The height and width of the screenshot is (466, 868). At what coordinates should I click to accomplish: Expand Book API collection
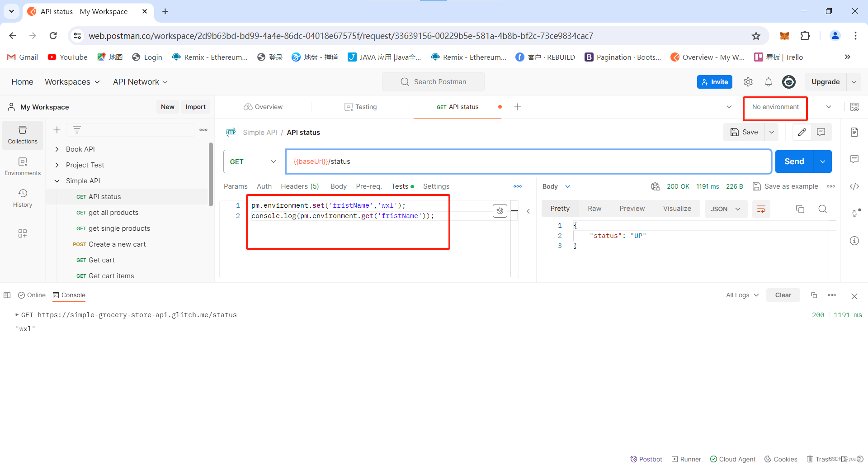(57, 149)
